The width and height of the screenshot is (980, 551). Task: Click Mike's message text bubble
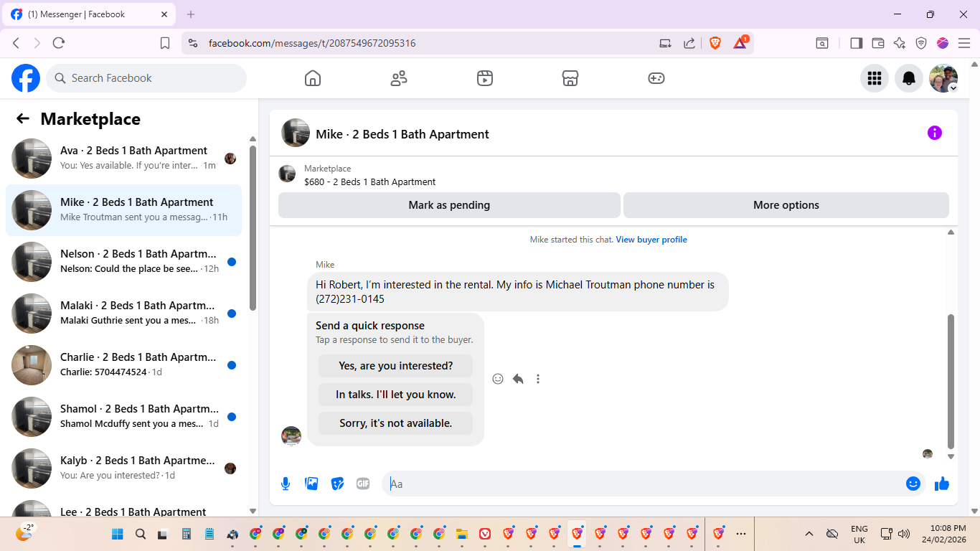click(x=517, y=291)
